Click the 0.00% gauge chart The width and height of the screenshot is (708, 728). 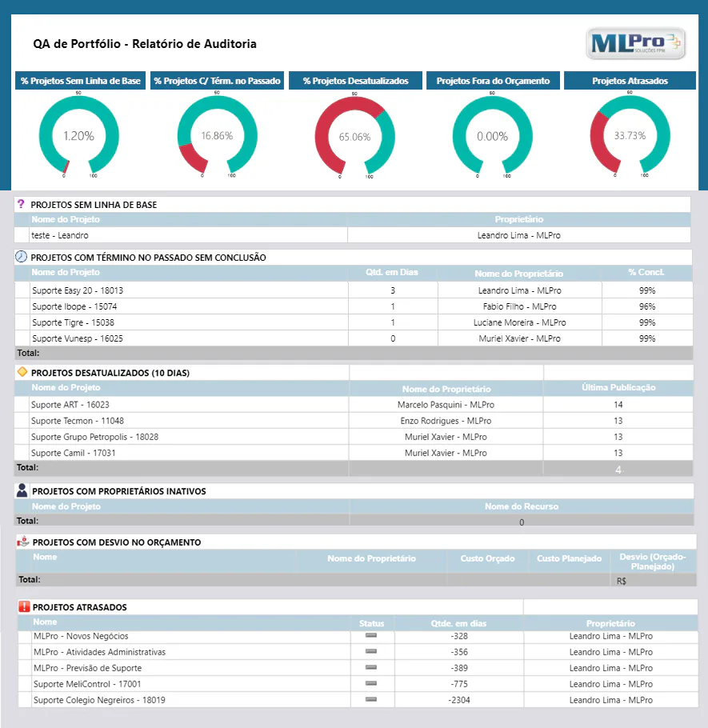pyautogui.click(x=493, y=135)
